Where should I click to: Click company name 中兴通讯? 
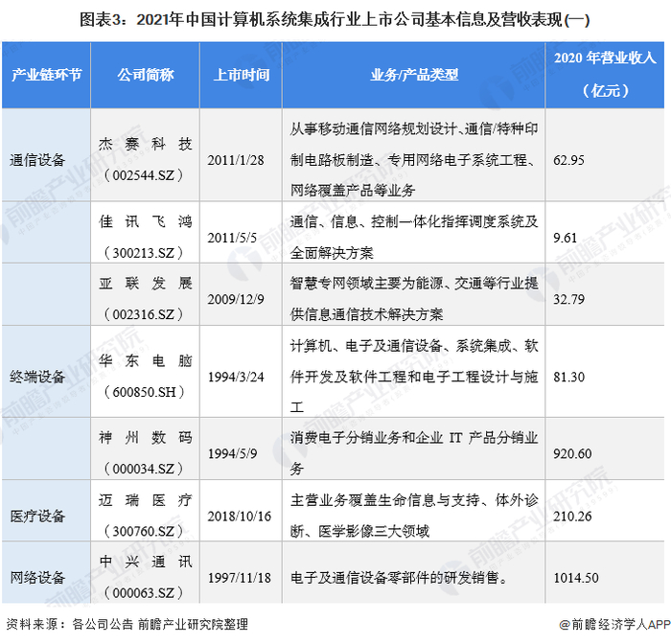tap(146, 562)
